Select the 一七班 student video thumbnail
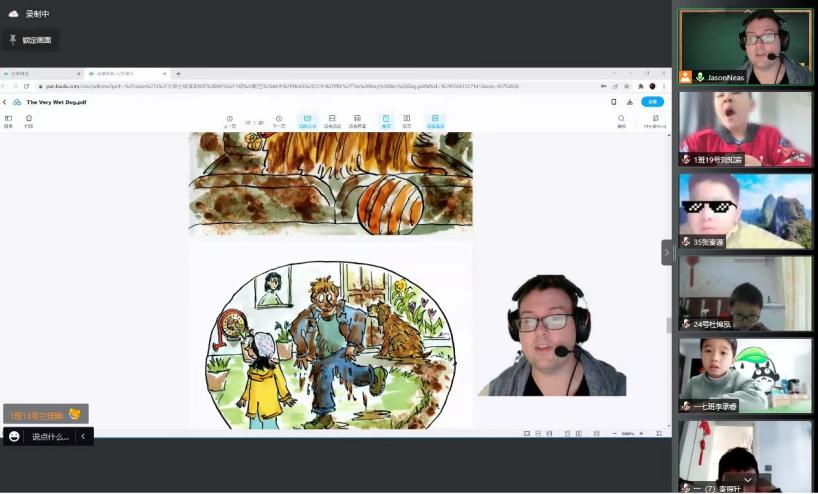Image resolution: width=818 pixels, height=494 pixels. [x=745, y=376]
